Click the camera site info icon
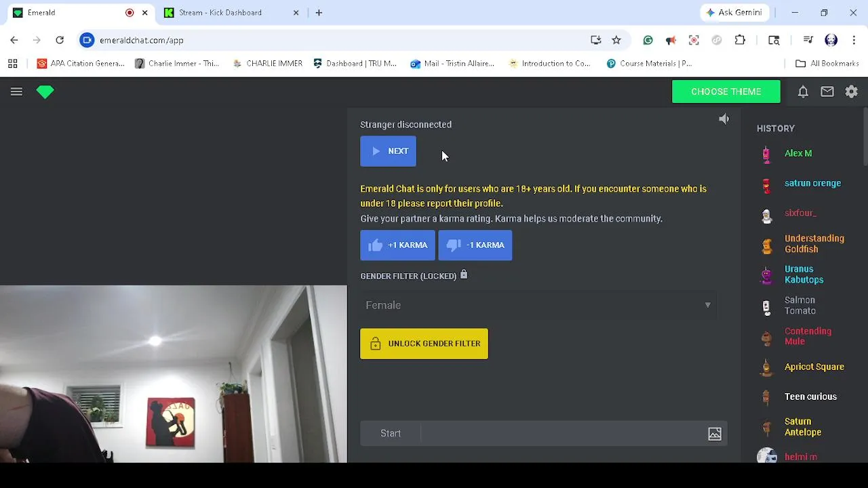This screenshot has height=488, width=868. coord(87,40)
